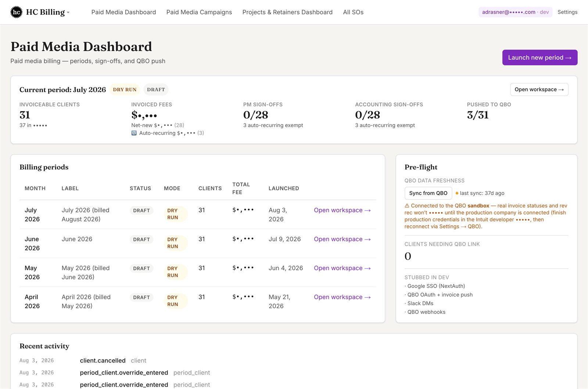Click the '3/31' Pushed to QBO value
This screenshot has height=389, width=588.
pyautogui.click(x=478, y=115)
